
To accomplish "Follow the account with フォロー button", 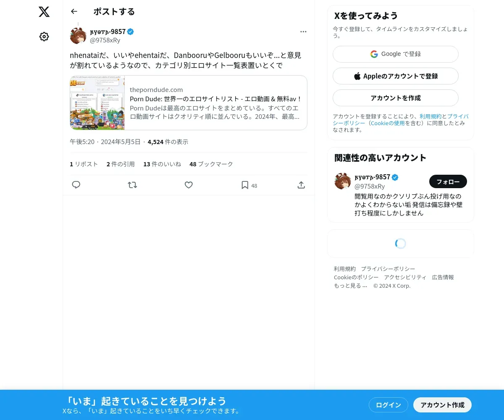I will (x=448, y=181).
